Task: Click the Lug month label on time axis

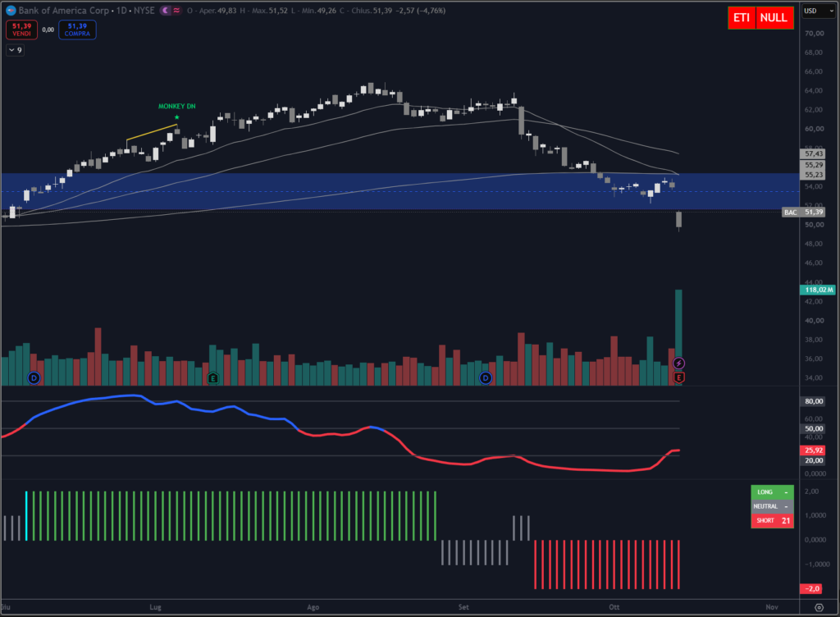Action: [x=155, y=607]
